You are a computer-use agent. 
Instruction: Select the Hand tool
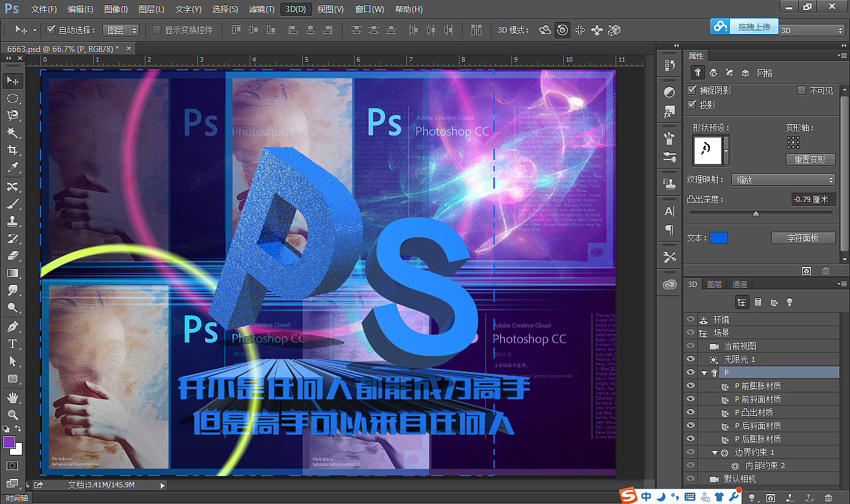(13, 397)
